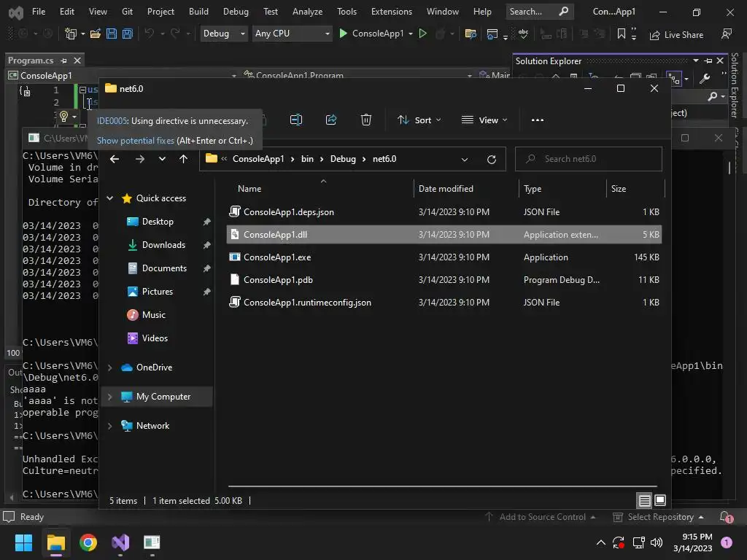Click Show potential fixes link
Image resolution: width=747 pixels, height=560 pixels.
click(x=136, y=141)
